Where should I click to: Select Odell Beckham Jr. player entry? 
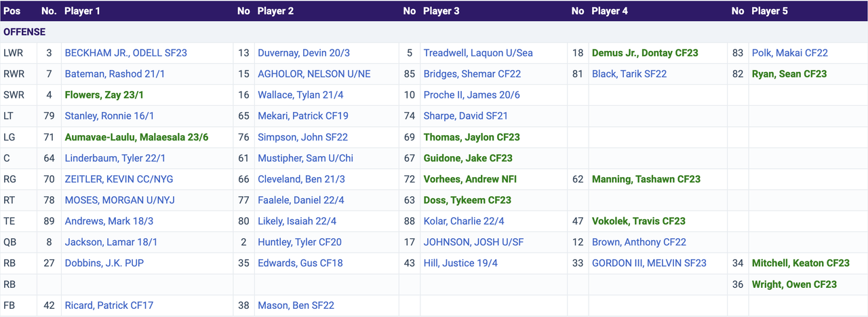125,53
